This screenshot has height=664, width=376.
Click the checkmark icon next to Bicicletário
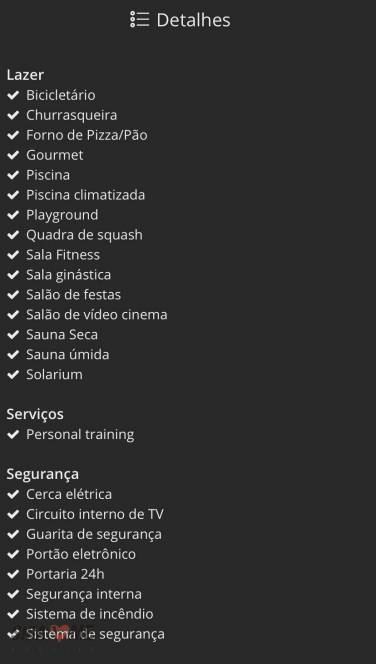(x=13, y=95)
